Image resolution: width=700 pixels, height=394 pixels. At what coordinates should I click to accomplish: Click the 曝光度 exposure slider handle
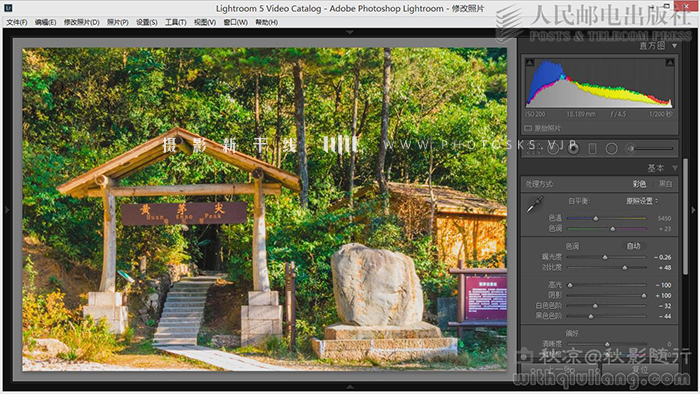click(605, 257)
